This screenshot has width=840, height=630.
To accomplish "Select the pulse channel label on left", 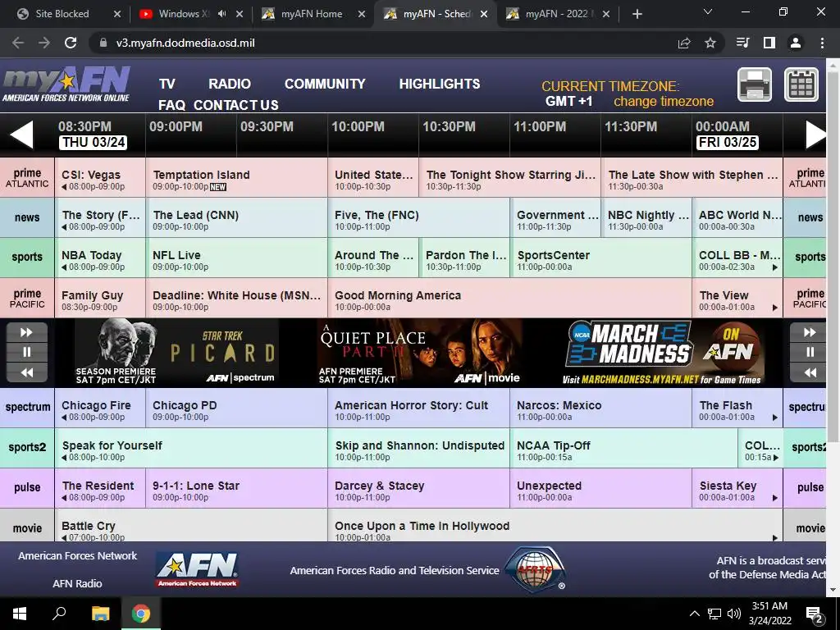I will click(x=27, y=487).
